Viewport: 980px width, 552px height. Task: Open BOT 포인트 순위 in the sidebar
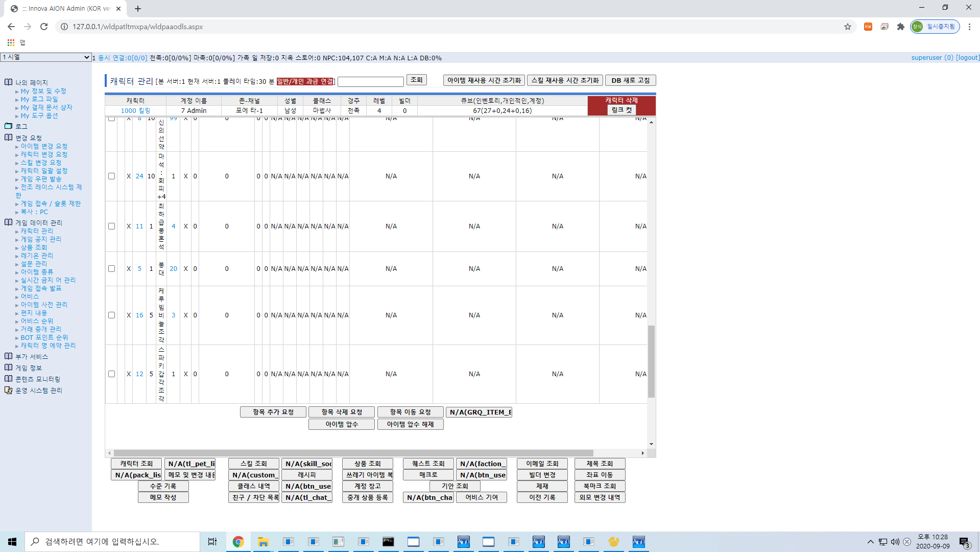tap(44, 337)
